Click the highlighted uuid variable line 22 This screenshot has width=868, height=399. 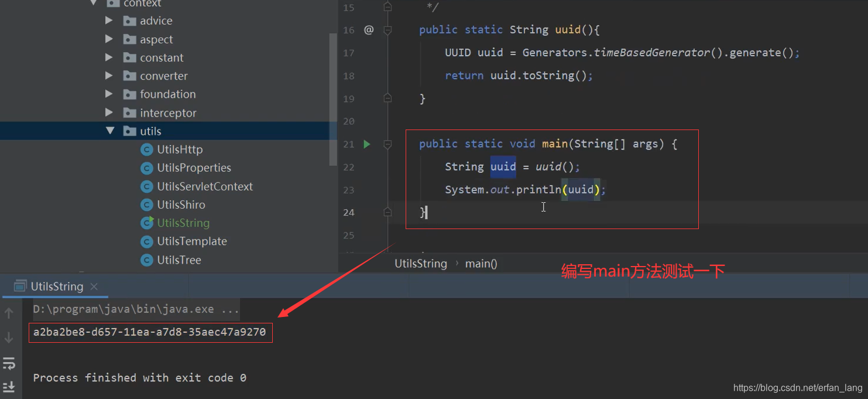coord(503,167)
